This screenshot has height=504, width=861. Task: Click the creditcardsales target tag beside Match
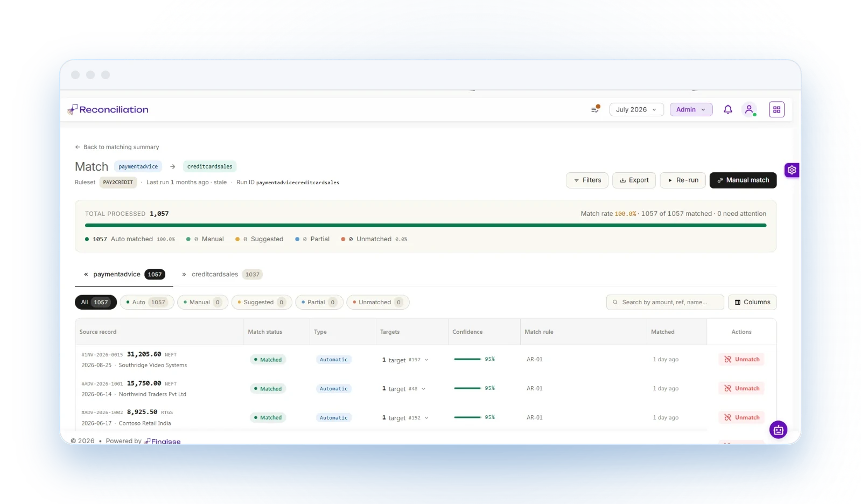210,167
